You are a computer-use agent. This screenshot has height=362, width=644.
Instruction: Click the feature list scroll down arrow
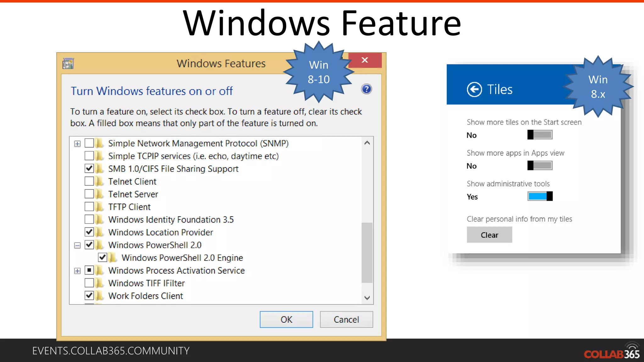tap(367, 298)
